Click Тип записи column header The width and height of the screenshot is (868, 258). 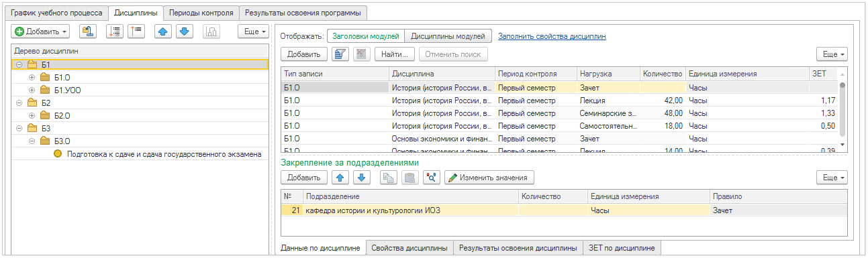pyautogui.click(x=334, y=74)
